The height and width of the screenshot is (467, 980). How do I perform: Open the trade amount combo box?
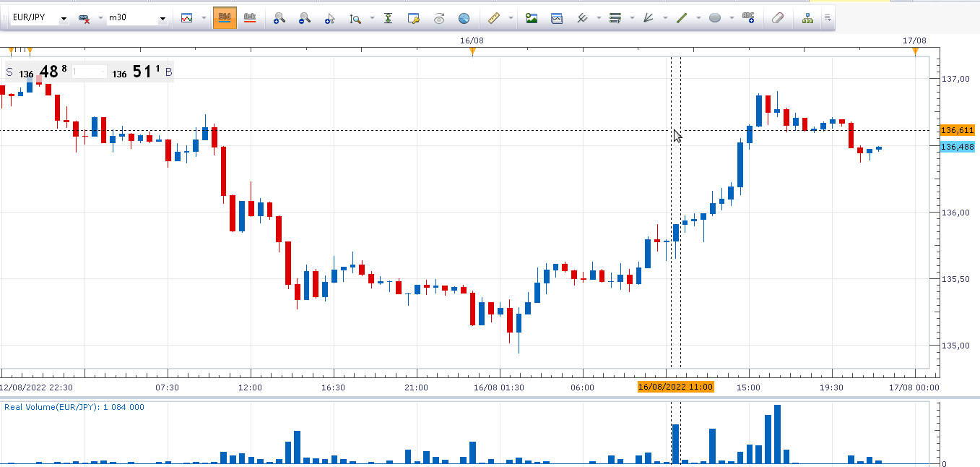tap(90, 72)
